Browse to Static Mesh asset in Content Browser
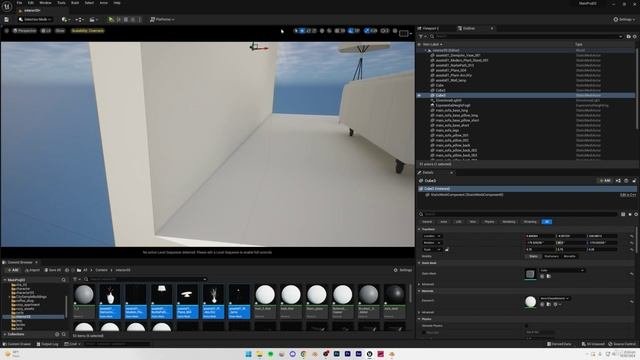Viewport: 640px width, 360px height. coord(548,276)
